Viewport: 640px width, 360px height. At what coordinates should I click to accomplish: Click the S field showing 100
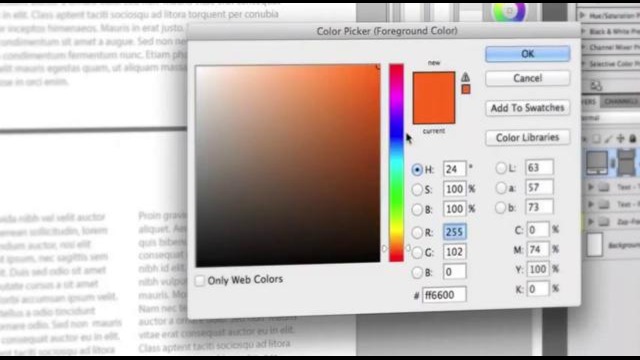454,189
